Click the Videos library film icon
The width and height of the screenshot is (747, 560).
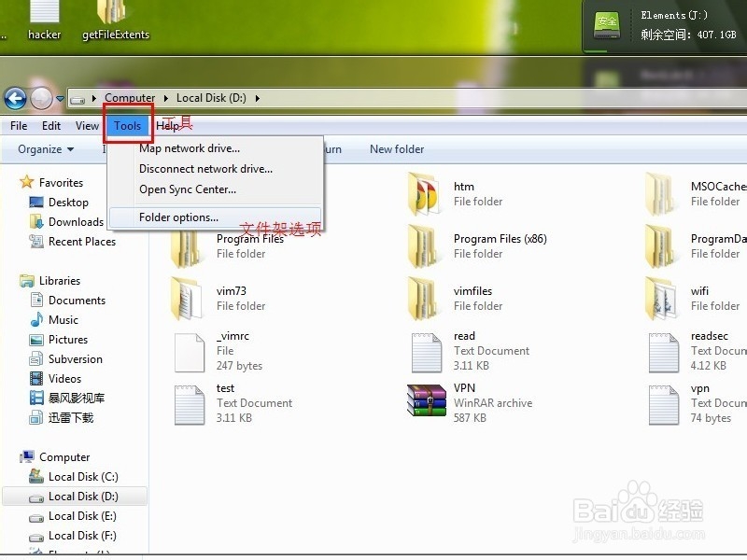36,379
